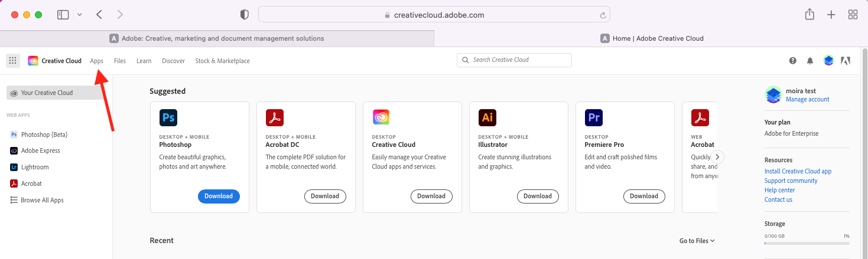Click the privacy shield icon

click(245, 15)
